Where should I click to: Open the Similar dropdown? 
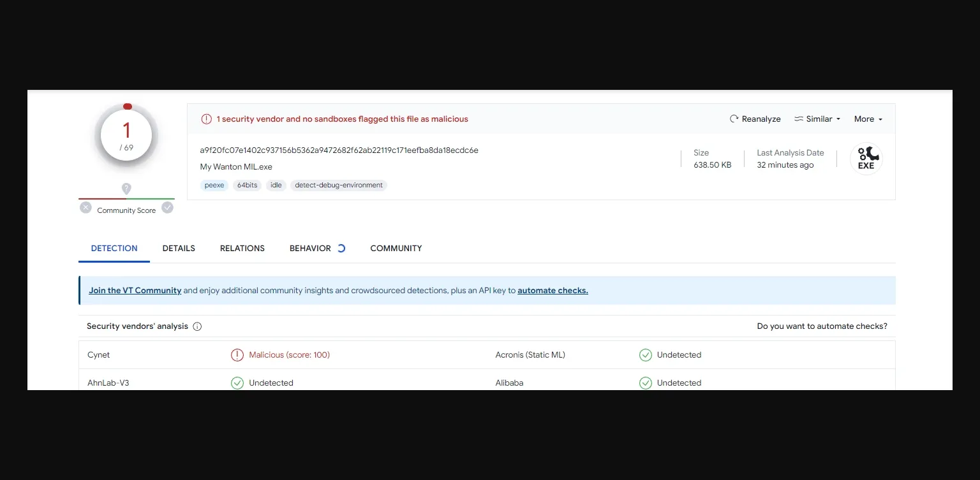tap(817, 119)
